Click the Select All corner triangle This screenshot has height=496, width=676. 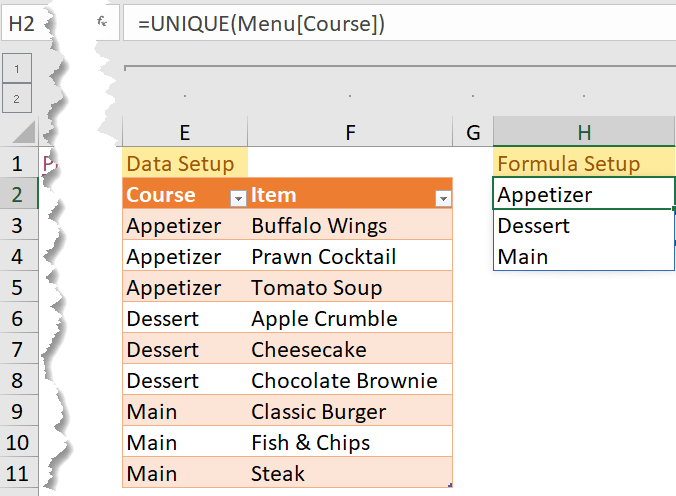(x=26, y=132)
